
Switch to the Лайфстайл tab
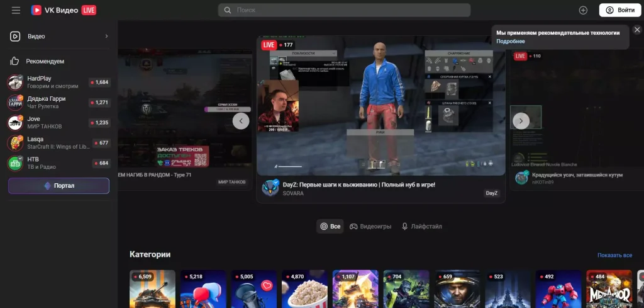point(422,226)
